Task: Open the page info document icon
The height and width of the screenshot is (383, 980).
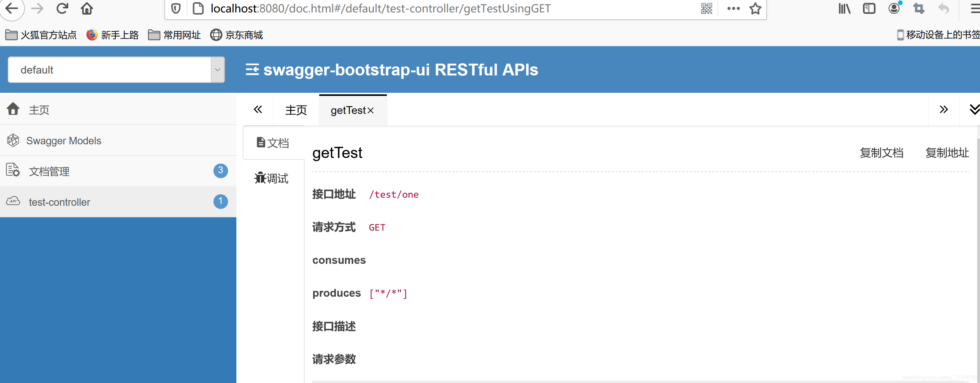Action: (x=198, y=8)
